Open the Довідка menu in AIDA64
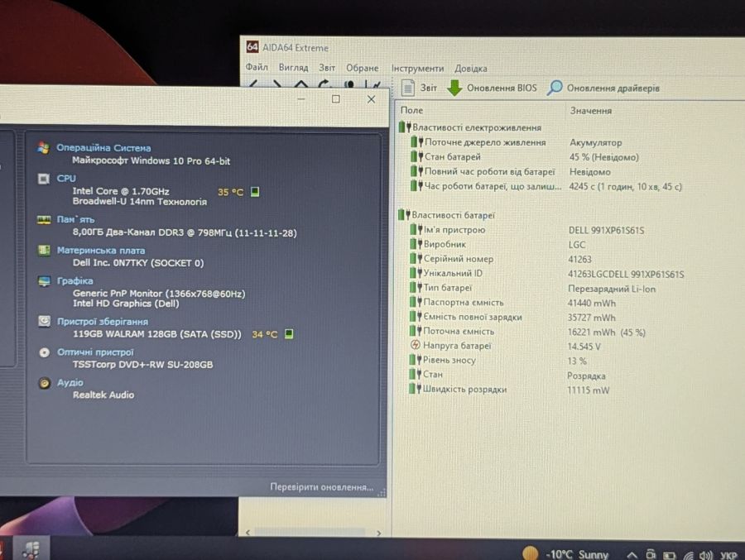The width and height of the screenshot is (745, 560). [x=470, y=69]
